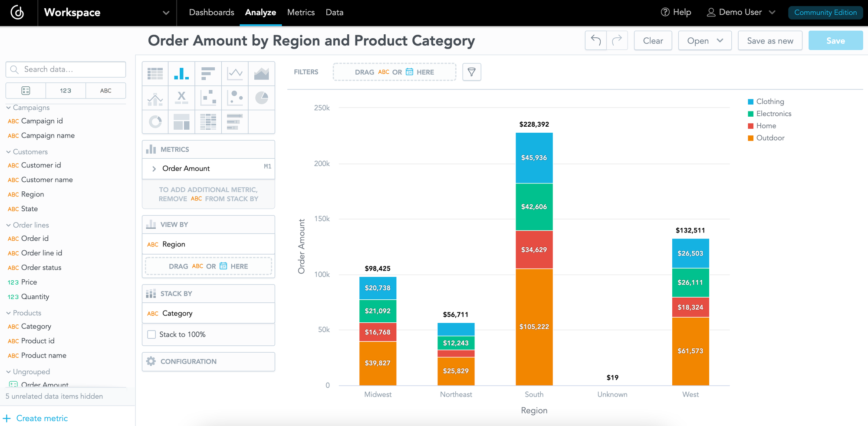
Task: Toggle the Stack to 100% checkbox
Action: pyautogui.click(x=151, y=334)
